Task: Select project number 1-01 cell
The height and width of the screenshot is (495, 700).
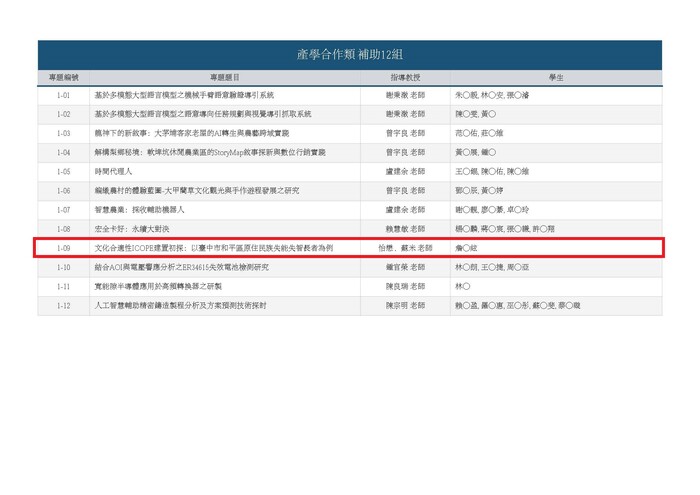Action: click(x=63, y=95)
